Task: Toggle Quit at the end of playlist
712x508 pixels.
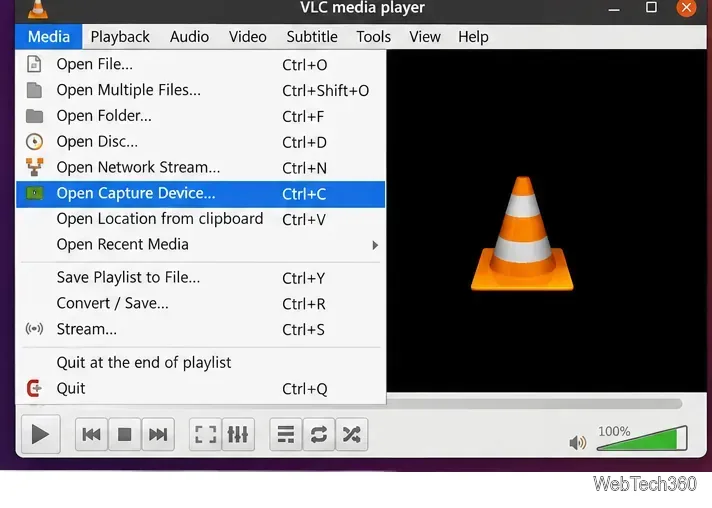Action: [200, 363]
